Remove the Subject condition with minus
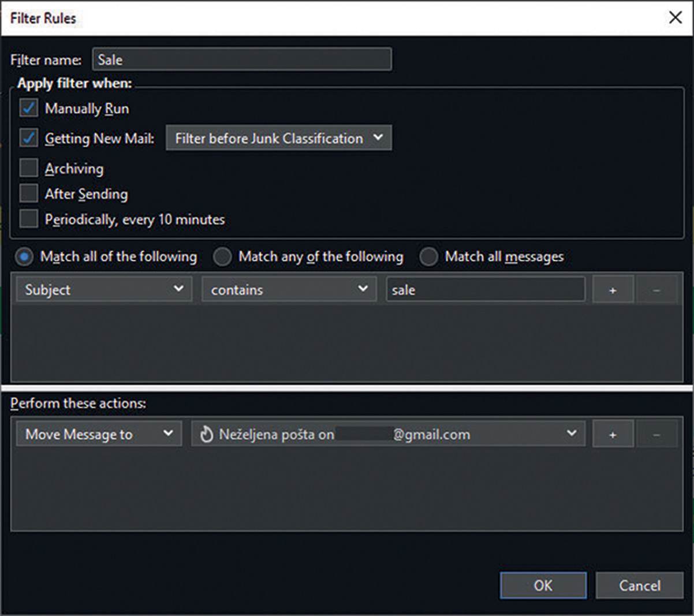Image resolution: width=694 pixels, height=616 pixels. [x=656, y=290]
